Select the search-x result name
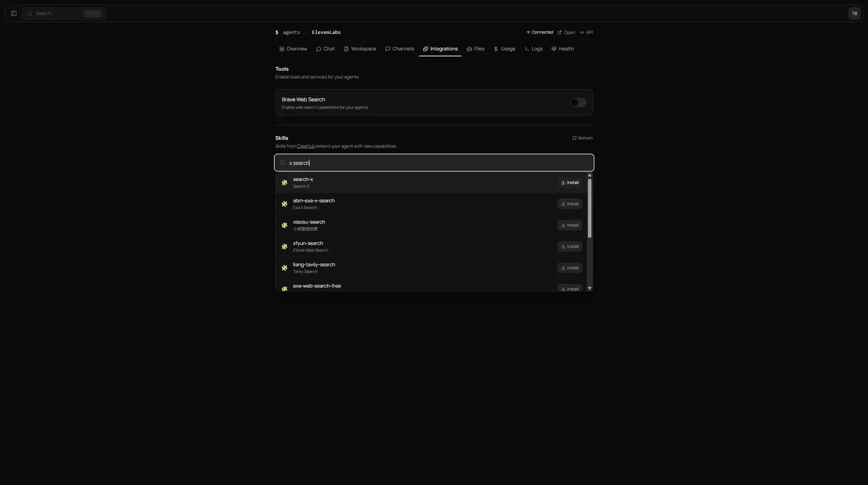 (303, 179)
